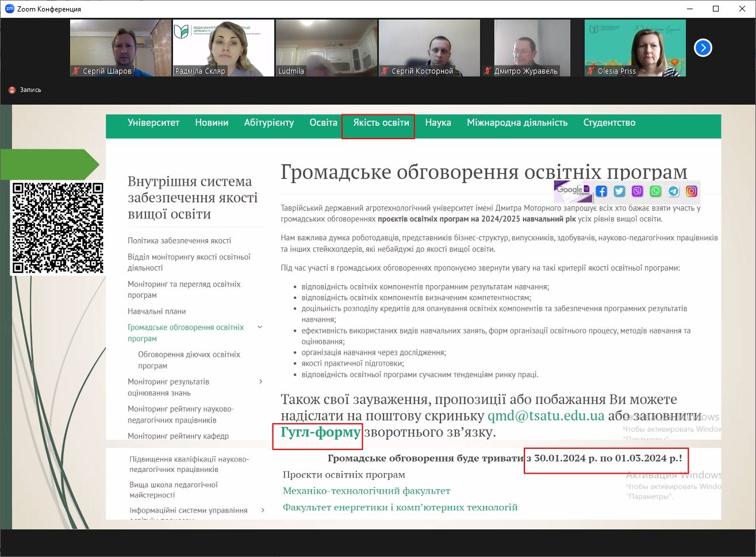Select Ludmila's video thumbnail
This screenshot has height=557, width=756.
327,48
